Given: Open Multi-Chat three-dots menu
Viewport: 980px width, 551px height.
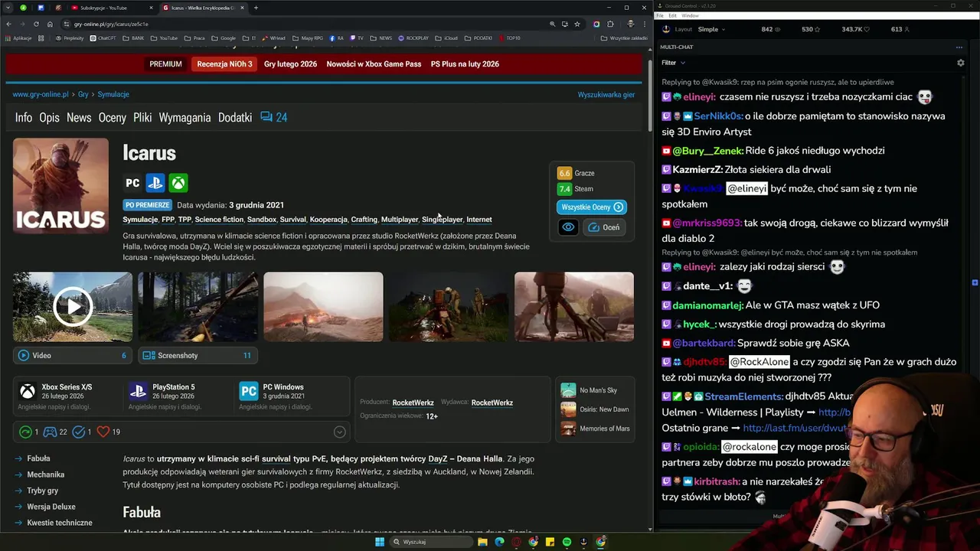Looking at the screenshot, I should tap(959, 47).
